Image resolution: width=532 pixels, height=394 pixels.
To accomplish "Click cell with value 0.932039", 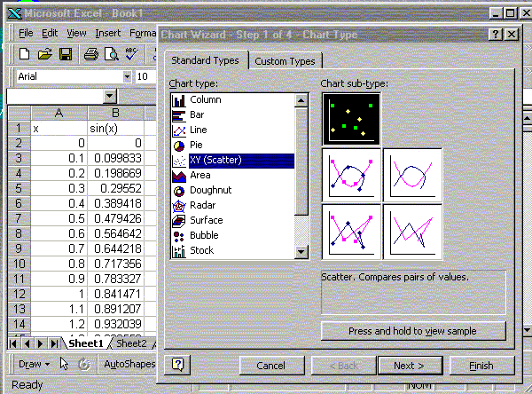I will coord(115,324).
